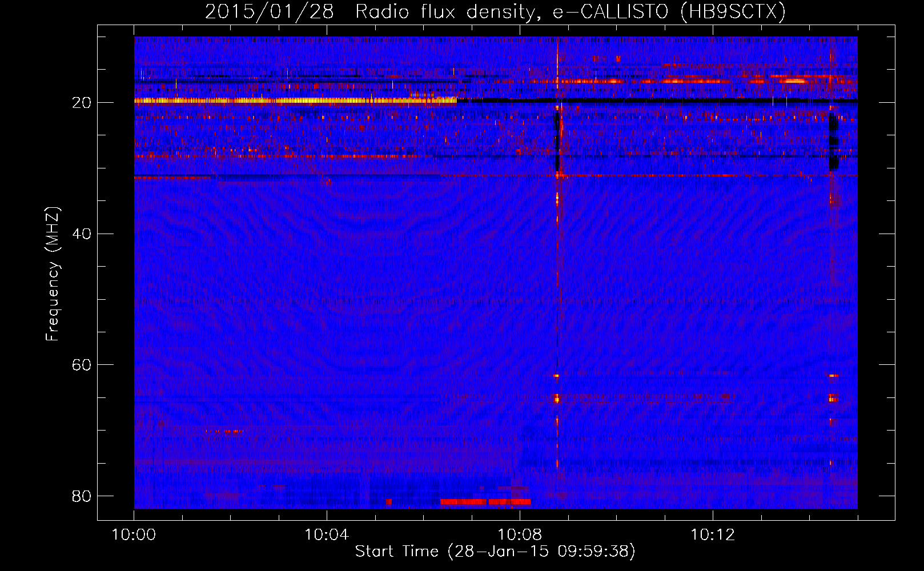924x571 pixels.
Task: Click the "Frequency (MHZ)" y-axis label
Action: [52, 274]
